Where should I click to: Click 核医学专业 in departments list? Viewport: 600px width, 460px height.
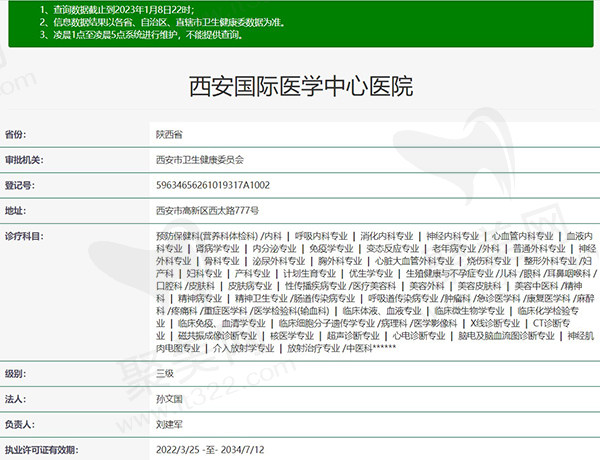tap(292, 336)
